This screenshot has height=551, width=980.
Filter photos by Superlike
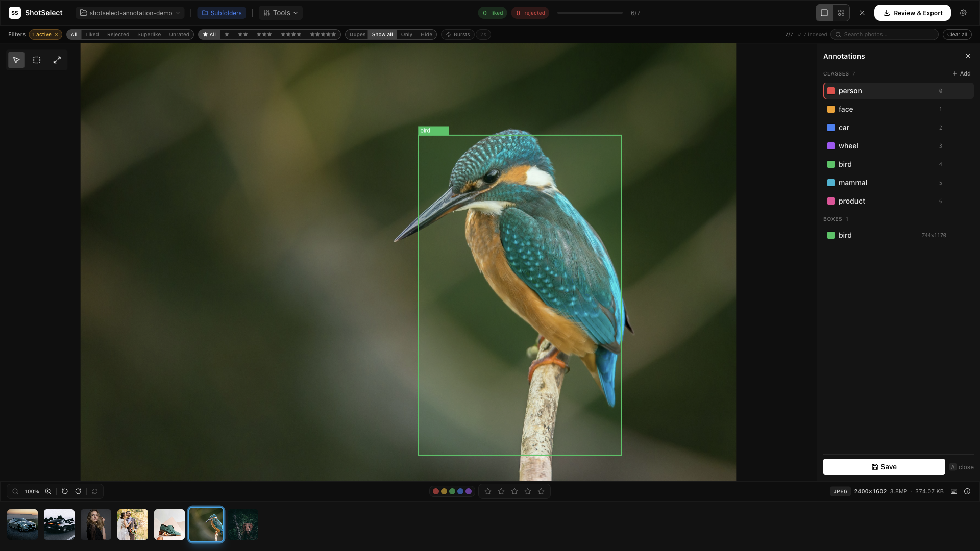click(149, 34)
